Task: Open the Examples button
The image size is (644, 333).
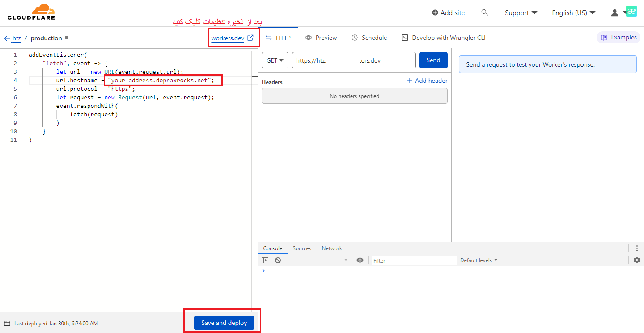Action: (x=619, y=38)
